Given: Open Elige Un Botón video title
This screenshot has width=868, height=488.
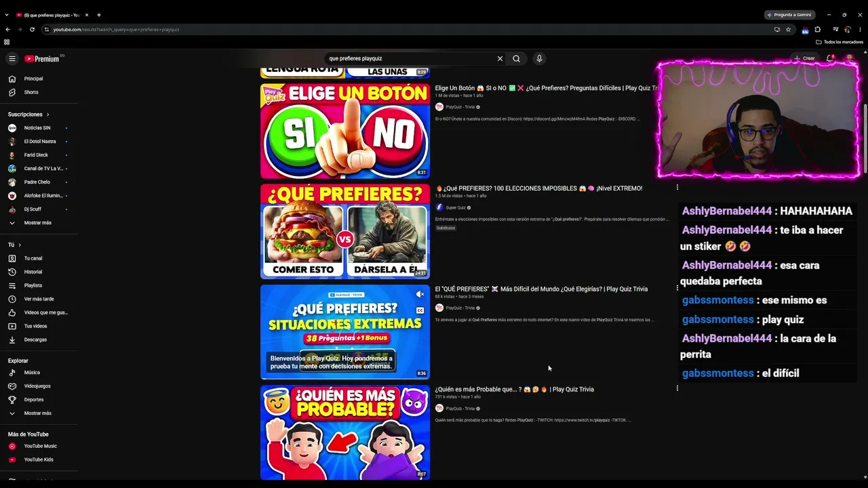Looking at the screenshot, I should [x=547, y=88].
